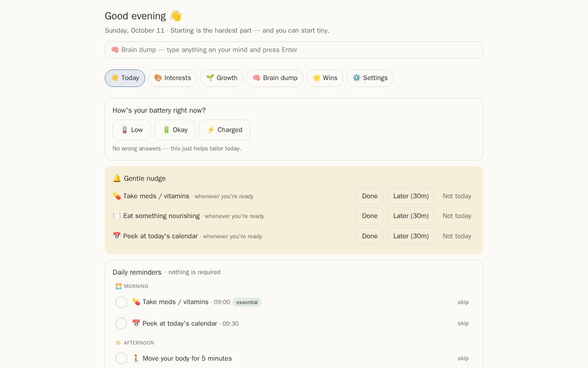
Task: Check off Take meds / vitamins reminder
Action: click(x=121, y=302)
